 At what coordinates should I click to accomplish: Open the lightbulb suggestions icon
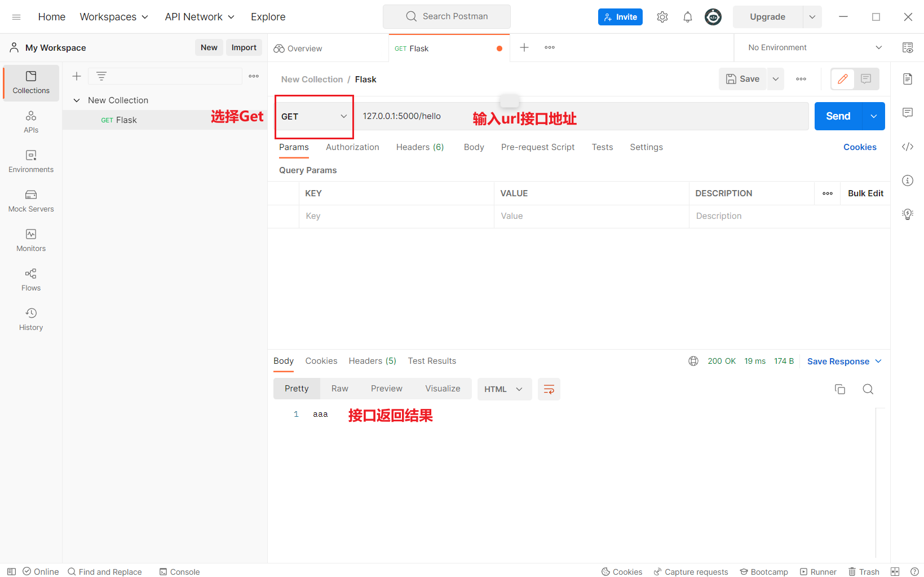[908, 214]
